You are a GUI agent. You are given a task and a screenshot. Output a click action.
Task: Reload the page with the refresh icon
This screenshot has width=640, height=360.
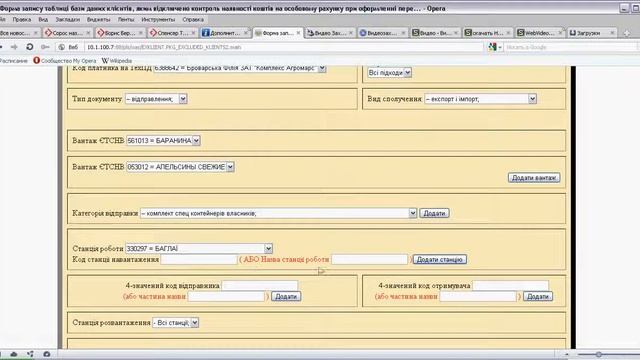click(29, 47)
